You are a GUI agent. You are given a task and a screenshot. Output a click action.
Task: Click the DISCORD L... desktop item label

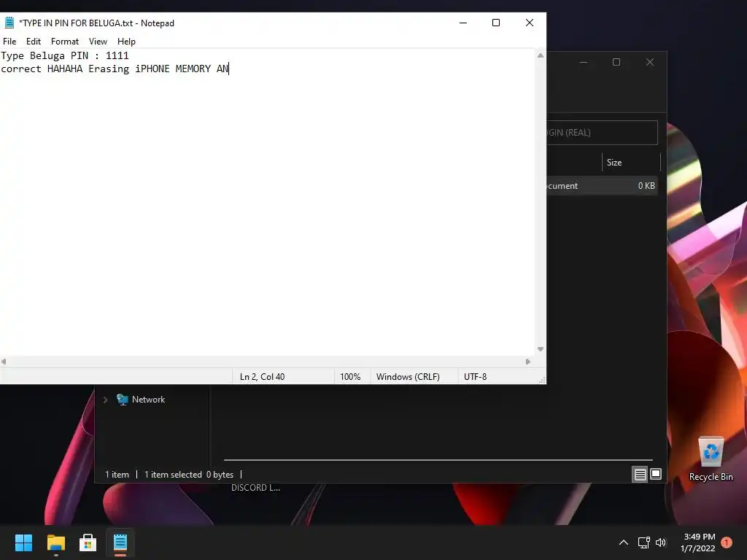[256, 488]
